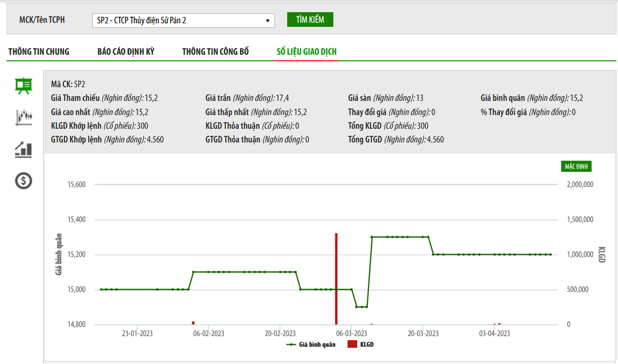The image size is (618, 364).
Task: Click small red bar before 06-02-2023
Action: point(193,323)
